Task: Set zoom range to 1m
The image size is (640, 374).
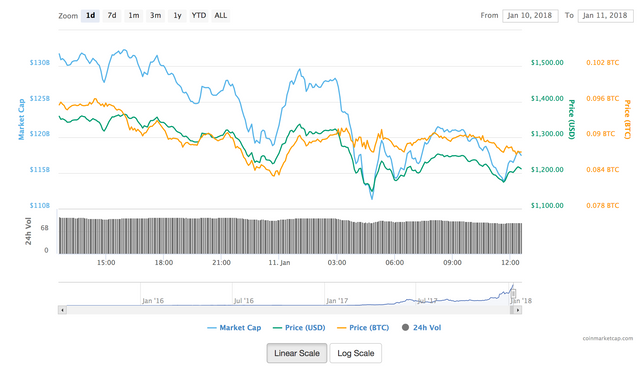Action: [x=134, y=16]
